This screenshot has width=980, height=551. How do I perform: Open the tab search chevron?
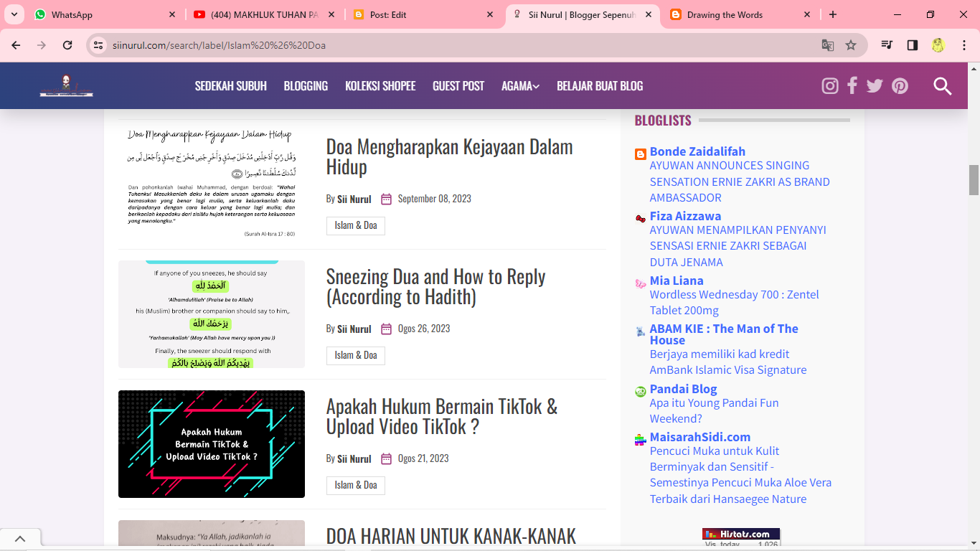tap(14, 14)
